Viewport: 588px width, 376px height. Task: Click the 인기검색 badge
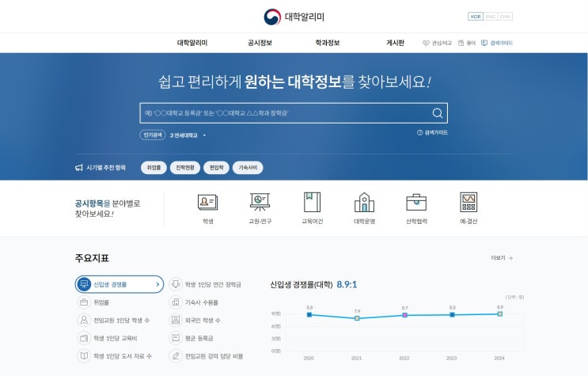coord(153,135)
